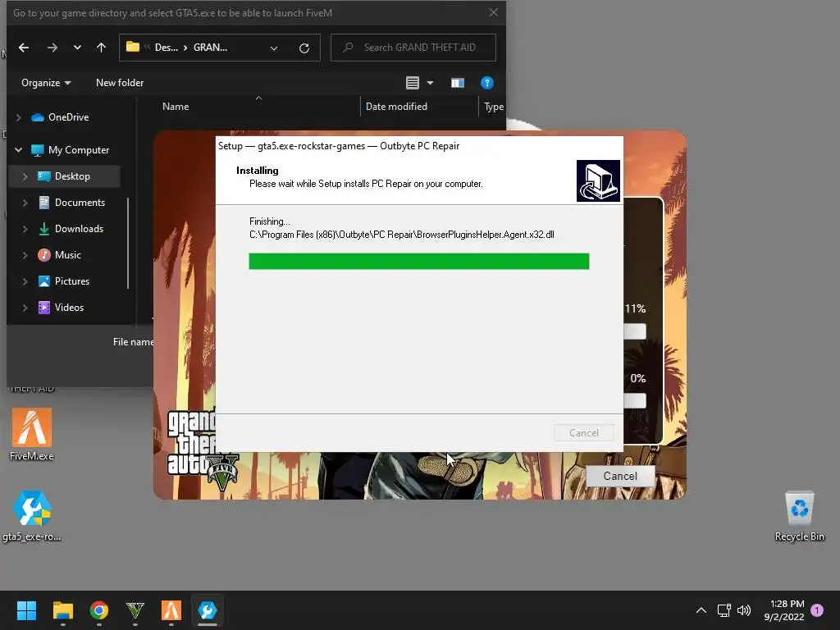Select Recycle Bin desktop icon
840x630 pixels.
pyautogui.click(x=799, y=516)
